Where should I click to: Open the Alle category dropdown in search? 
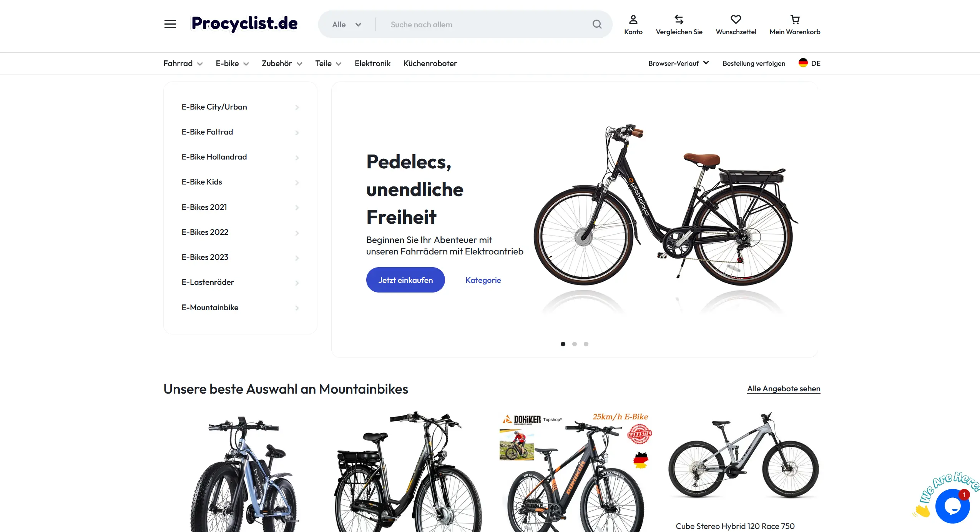tap(346, 25)
